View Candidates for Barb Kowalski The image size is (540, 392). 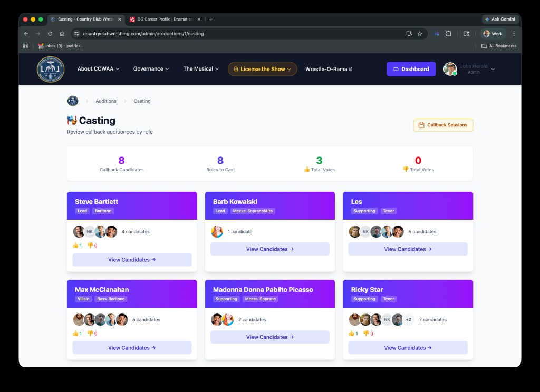(x=269, y=249)
